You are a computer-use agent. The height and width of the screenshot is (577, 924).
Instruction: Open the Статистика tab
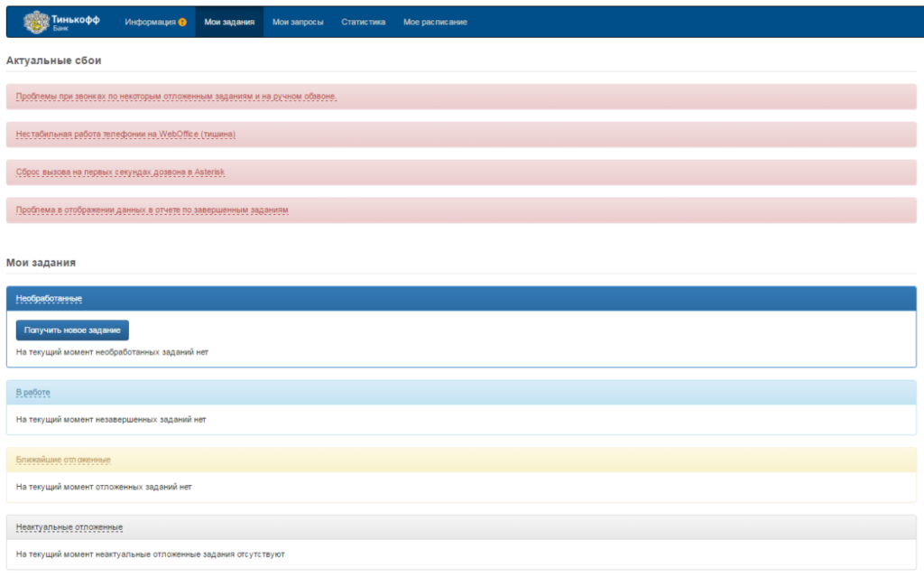363,22
